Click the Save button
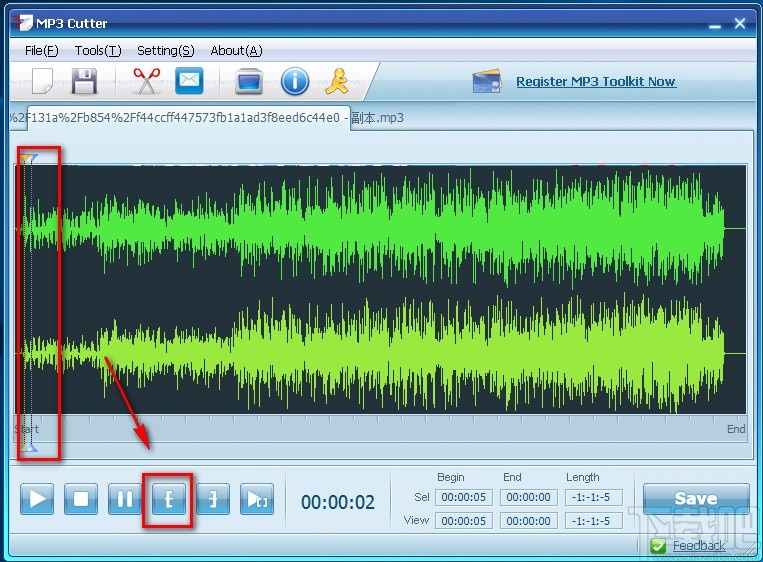This screenshot has width=763, height=562. coord(696,498)
